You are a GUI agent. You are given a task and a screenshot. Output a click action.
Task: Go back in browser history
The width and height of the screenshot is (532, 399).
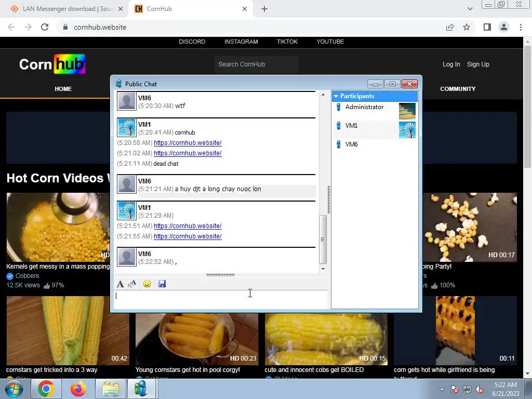click(x=11, y=27)
